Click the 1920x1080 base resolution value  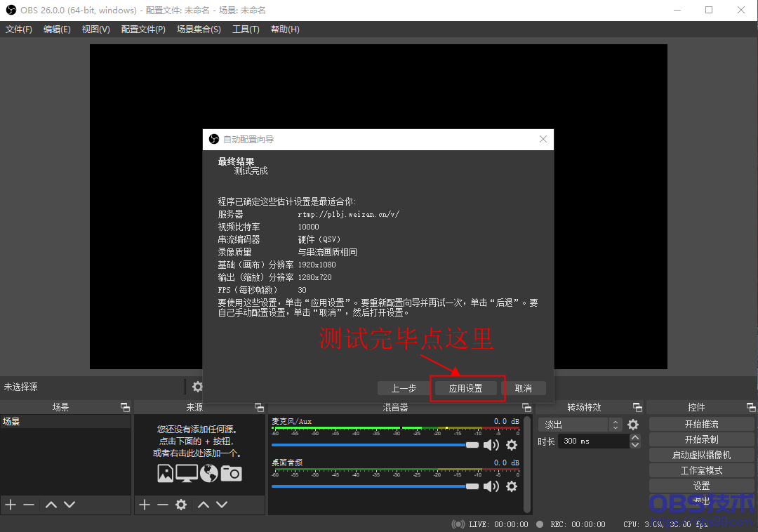pyautogui.click(x=317, y=265)
